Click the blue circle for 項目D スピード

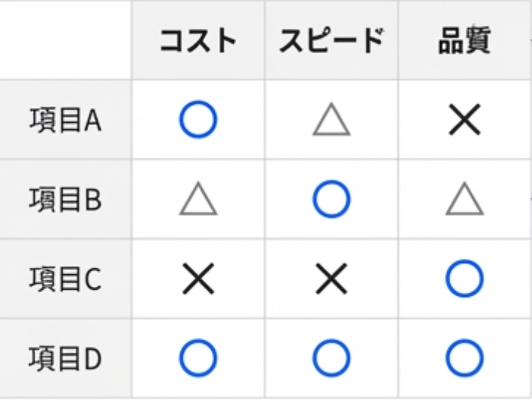[331, 358]
